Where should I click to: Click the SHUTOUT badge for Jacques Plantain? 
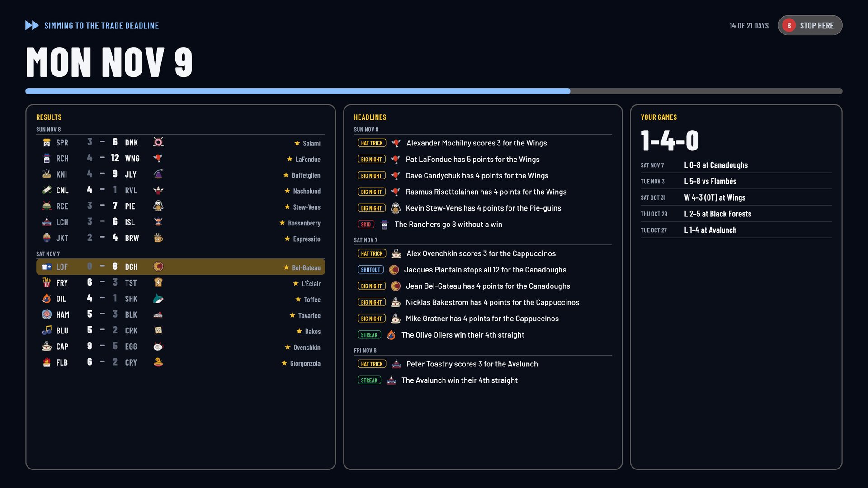click(371, 270)
